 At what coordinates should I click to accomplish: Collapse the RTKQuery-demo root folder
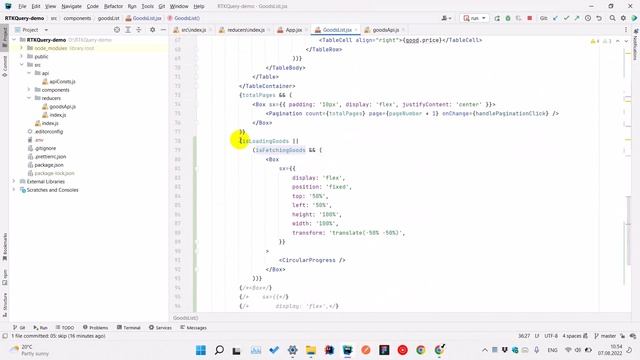tap(14, 40)
